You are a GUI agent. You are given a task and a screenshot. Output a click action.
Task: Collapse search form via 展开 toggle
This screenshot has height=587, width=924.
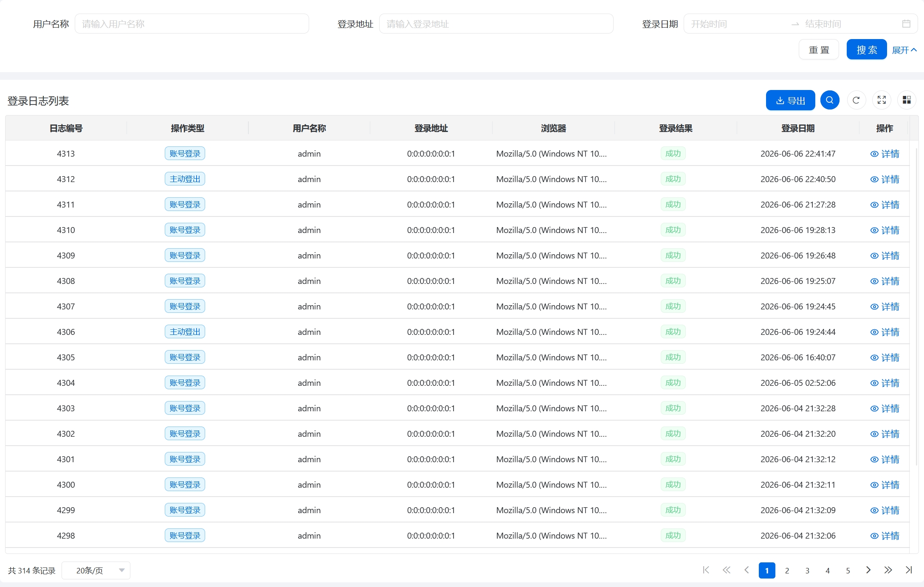(904, 50)
